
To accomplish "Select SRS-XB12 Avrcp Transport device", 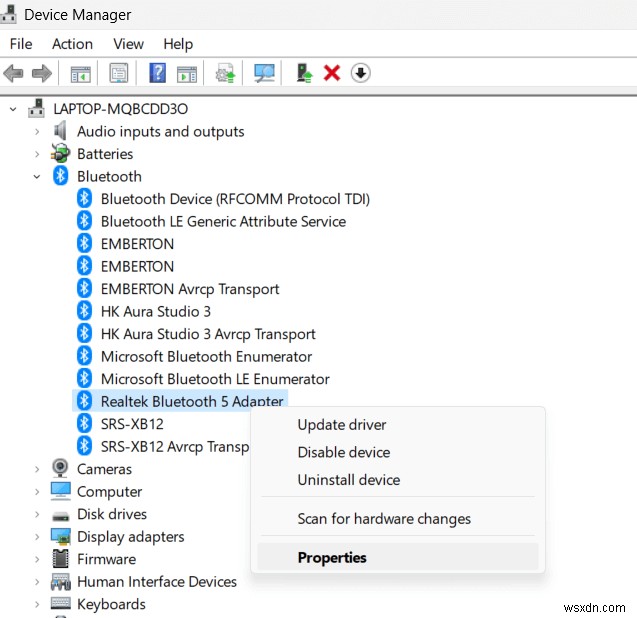I will pyautogui.click(x=175, y=447).
